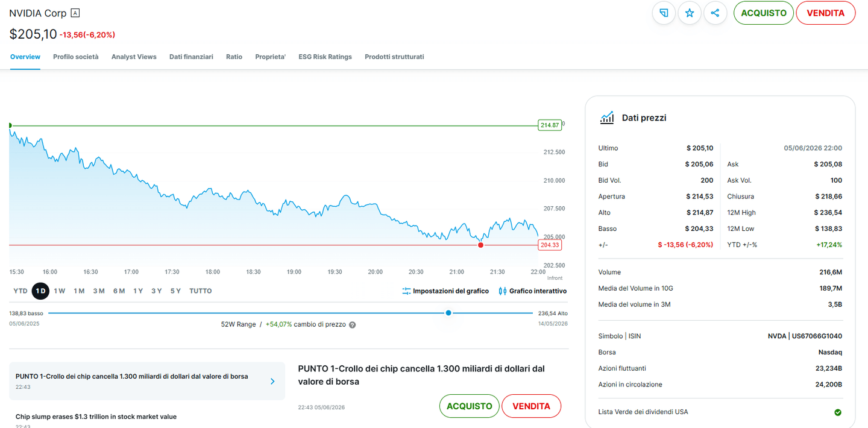Screen dimensions: 868x428
Task: Open Impostazioni del grafico
Action: tap(445, 291)
